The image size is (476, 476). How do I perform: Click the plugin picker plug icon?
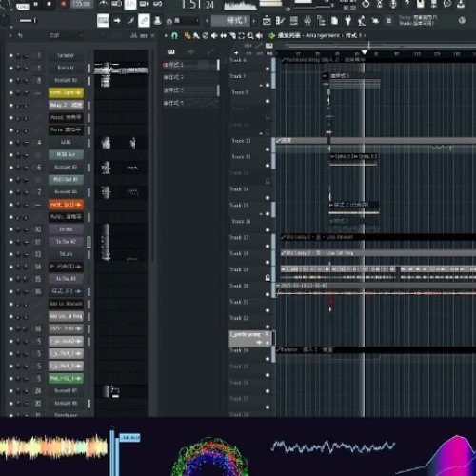tap(348, 21)
